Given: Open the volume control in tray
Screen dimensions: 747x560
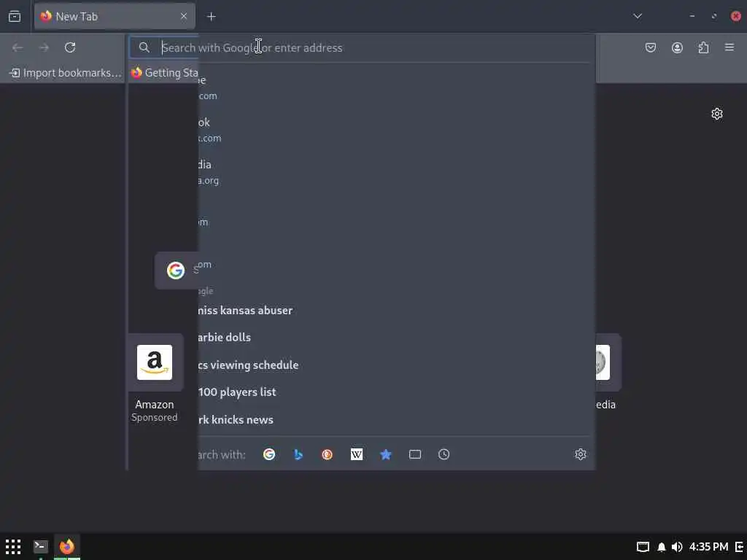Looking at the screenshot, I should (676, 547).
